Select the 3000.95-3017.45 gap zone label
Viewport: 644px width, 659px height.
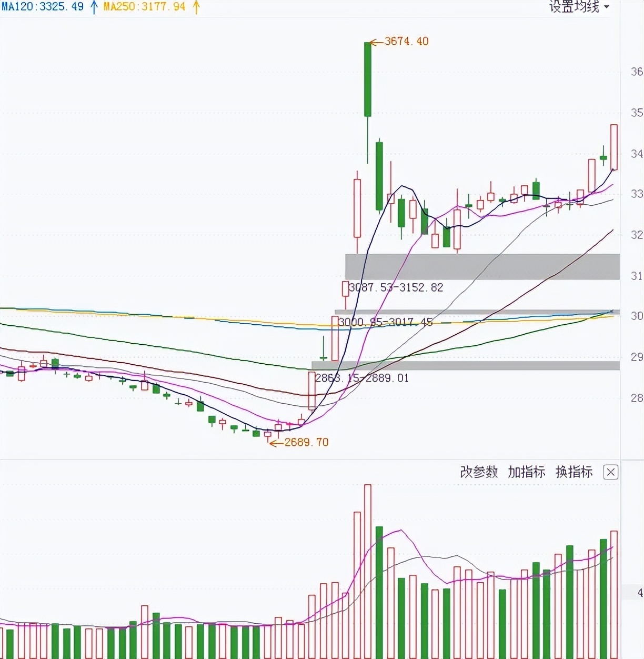385,322
